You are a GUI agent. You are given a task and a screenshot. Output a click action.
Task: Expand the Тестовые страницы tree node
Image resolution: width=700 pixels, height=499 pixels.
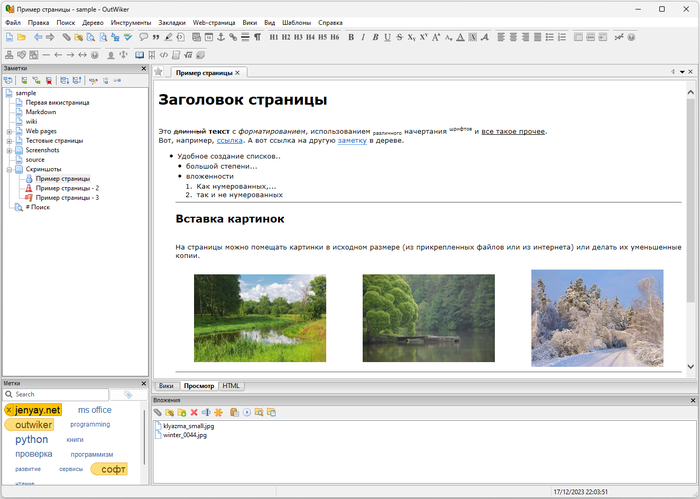9,141
